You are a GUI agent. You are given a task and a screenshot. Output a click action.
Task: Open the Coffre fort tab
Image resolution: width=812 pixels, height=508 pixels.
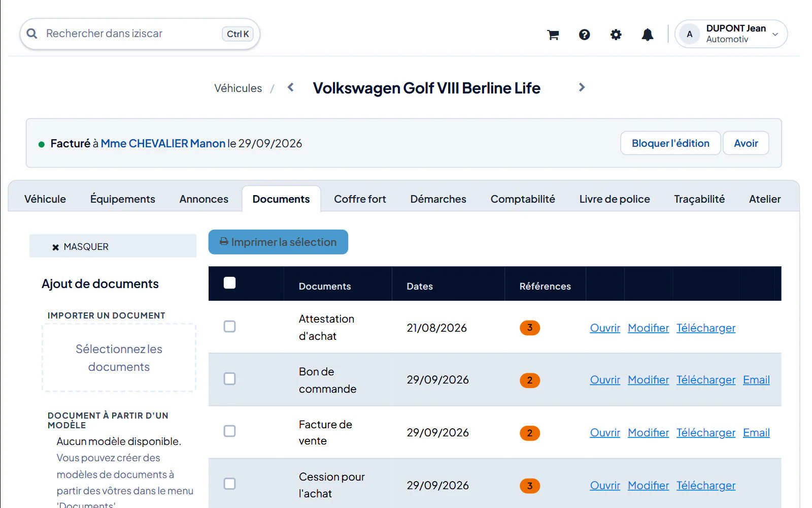[x=360, y=199]
